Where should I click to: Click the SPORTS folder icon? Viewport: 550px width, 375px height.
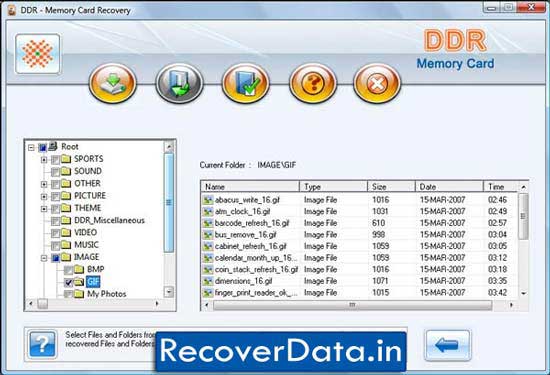[x=66, y=159]
